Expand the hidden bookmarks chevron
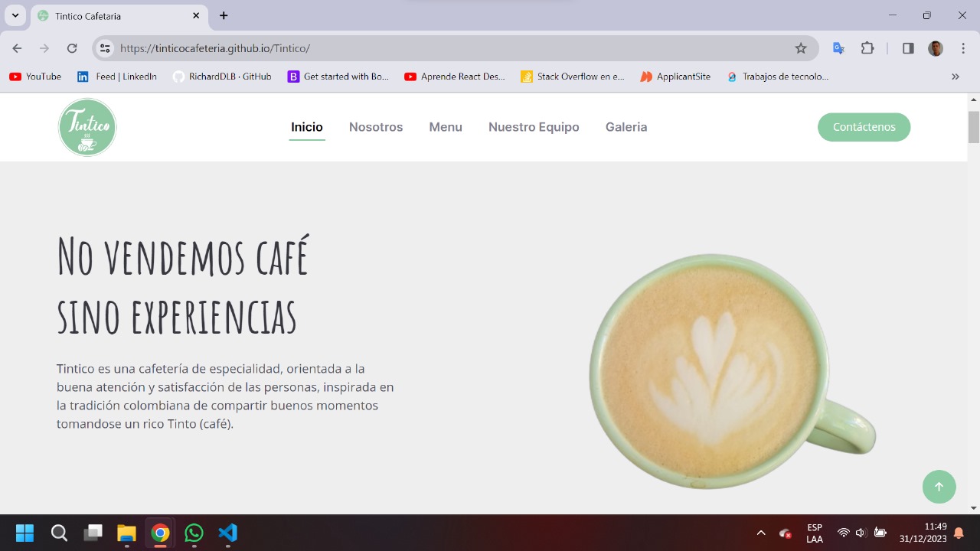Screen dimensions: 980x551 pyautogui.click(x=955, y=77)
